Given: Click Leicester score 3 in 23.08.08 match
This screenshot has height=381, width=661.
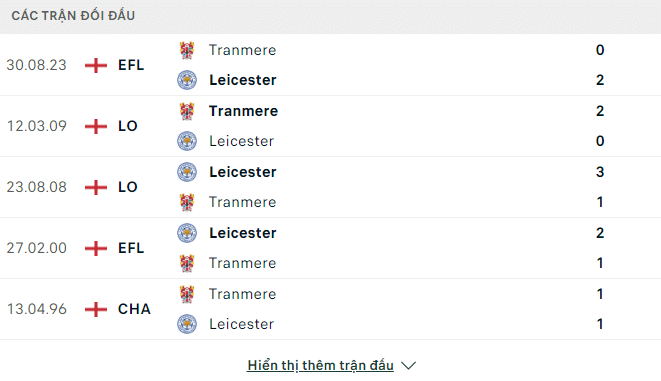Looking at the screenshot, I should (x=600, y=172).
